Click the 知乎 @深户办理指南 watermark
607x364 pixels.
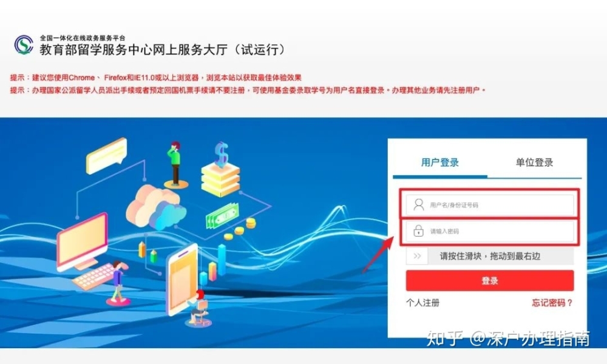click(x=508, y=339)
